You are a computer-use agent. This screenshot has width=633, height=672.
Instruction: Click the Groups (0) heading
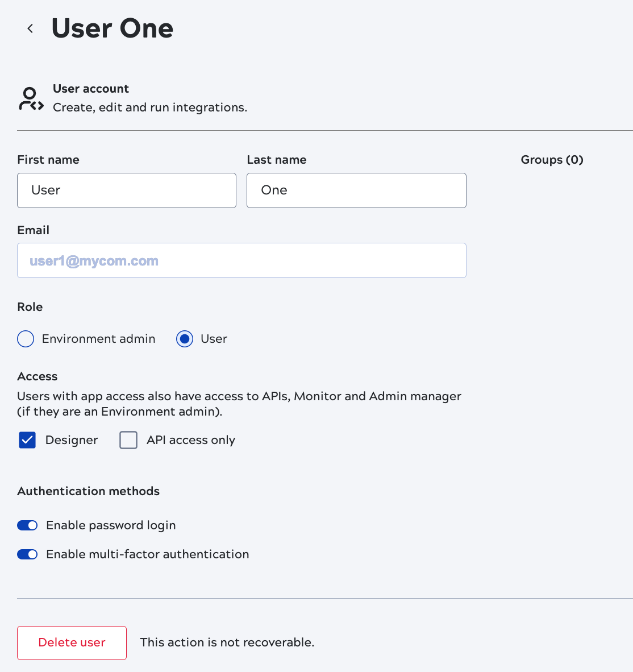pyautogui.click(x=552, y=160)
